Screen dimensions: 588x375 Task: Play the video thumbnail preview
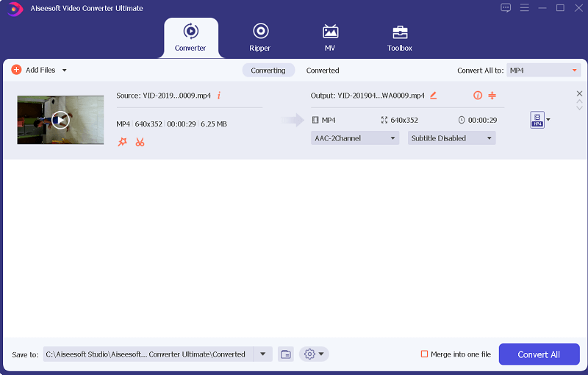60,120
